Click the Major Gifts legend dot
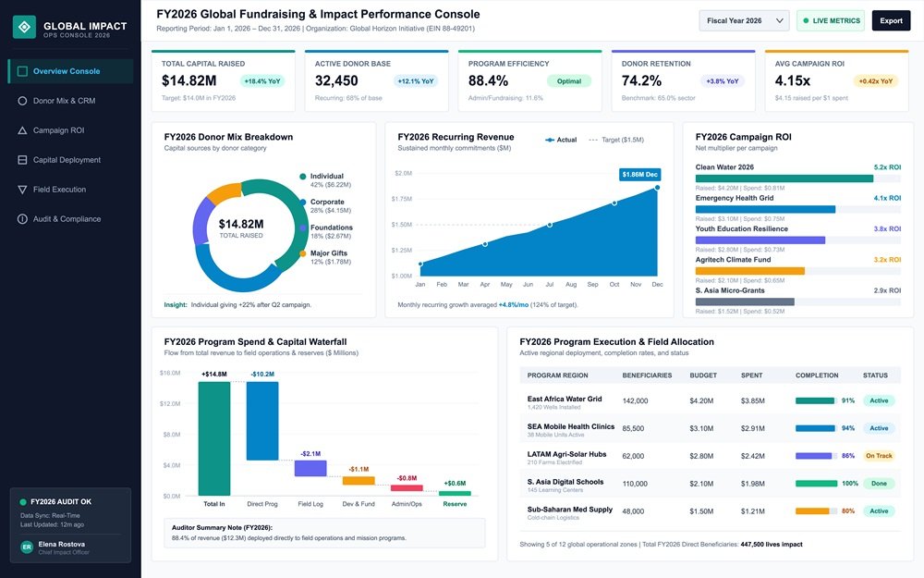 click(303, 253)
